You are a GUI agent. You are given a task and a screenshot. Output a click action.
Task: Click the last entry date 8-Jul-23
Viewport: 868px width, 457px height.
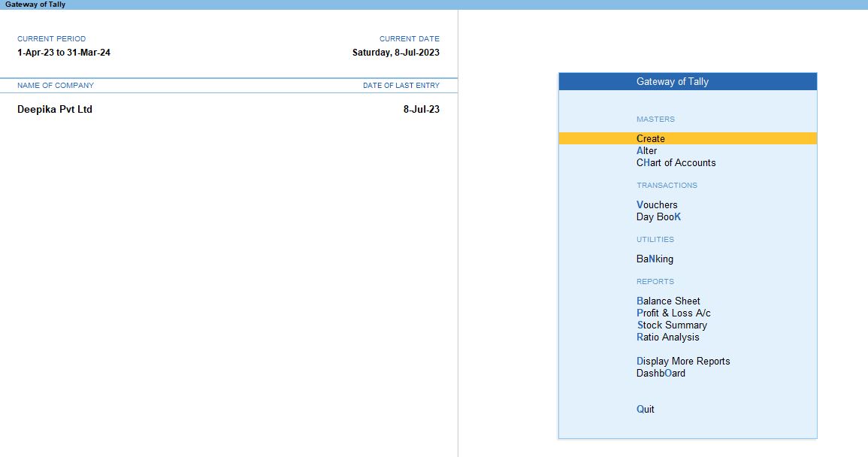point(421,109)
